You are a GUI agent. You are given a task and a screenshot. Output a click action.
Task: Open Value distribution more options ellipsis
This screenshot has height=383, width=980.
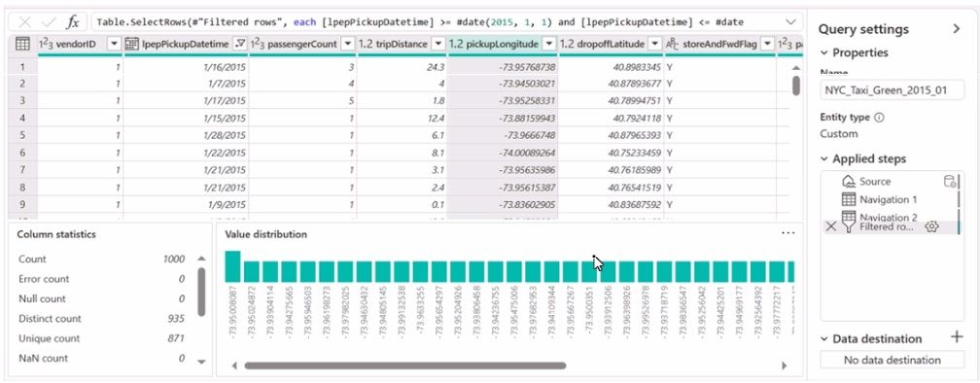(x=788, y=232)
